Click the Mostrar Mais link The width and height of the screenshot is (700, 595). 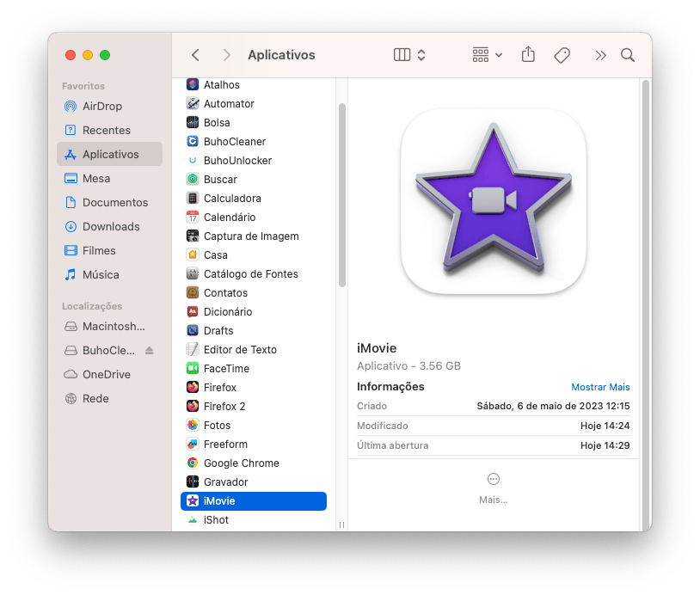coord(600,387)
